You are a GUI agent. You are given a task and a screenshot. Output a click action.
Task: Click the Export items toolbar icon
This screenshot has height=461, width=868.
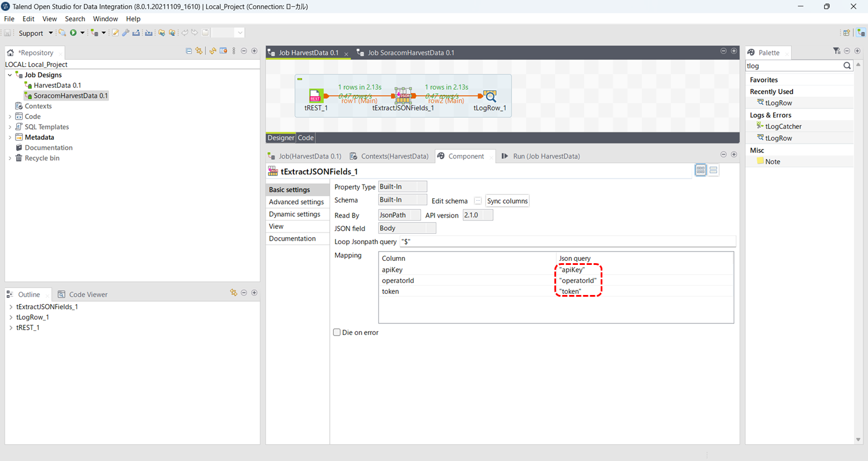tap(137, 33)
